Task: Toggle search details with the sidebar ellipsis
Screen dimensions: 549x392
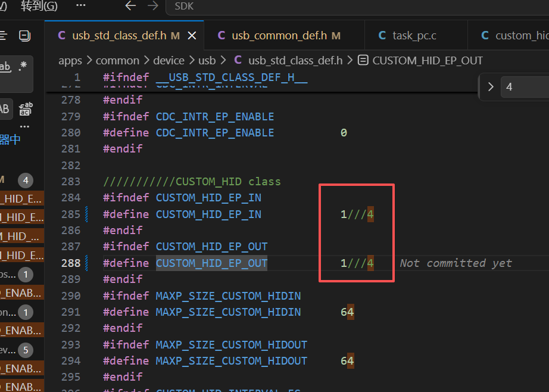Action: point(24,126)
